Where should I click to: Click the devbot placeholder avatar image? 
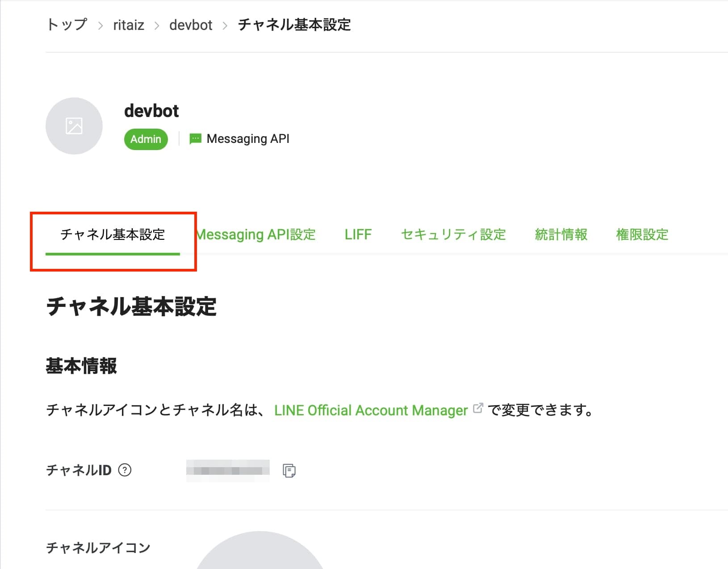tap(74, 126)
